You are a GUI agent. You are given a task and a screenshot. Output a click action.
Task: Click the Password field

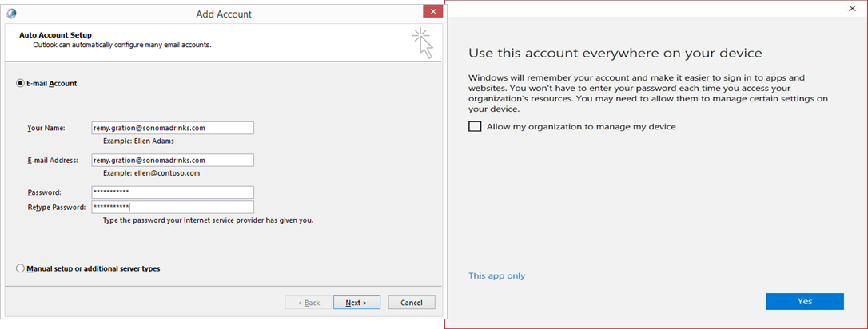click(x=173, y=192)
